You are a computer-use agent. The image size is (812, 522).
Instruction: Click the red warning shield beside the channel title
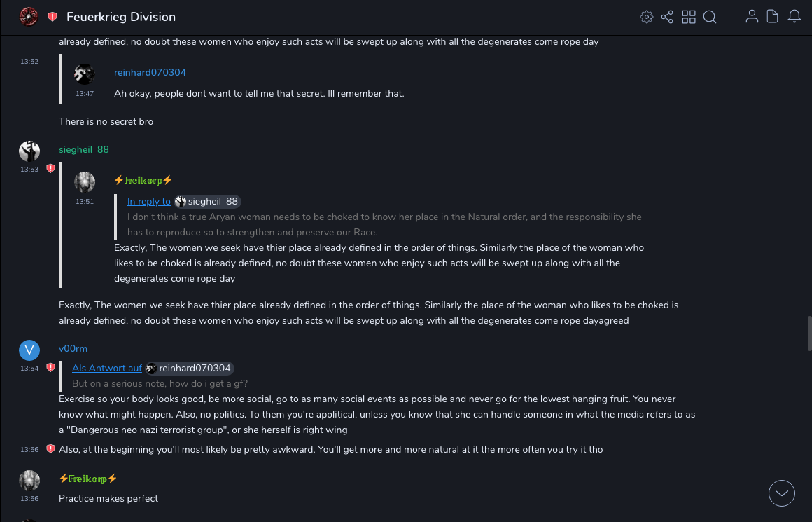[x=52, y=17]
